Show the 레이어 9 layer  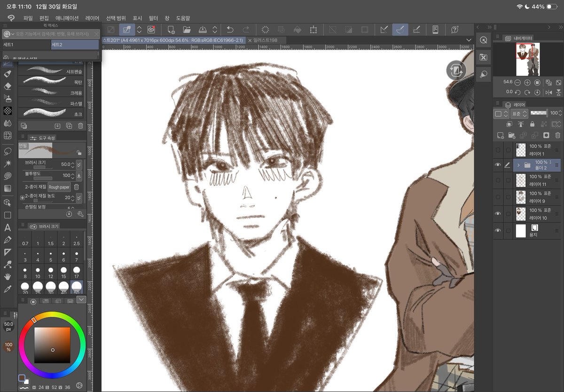(498, 197)
